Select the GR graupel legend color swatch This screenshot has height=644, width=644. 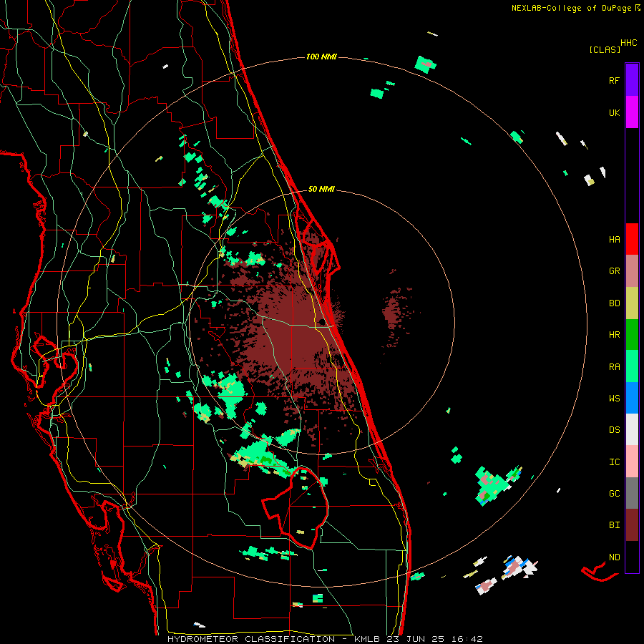(x=632, y=271)
